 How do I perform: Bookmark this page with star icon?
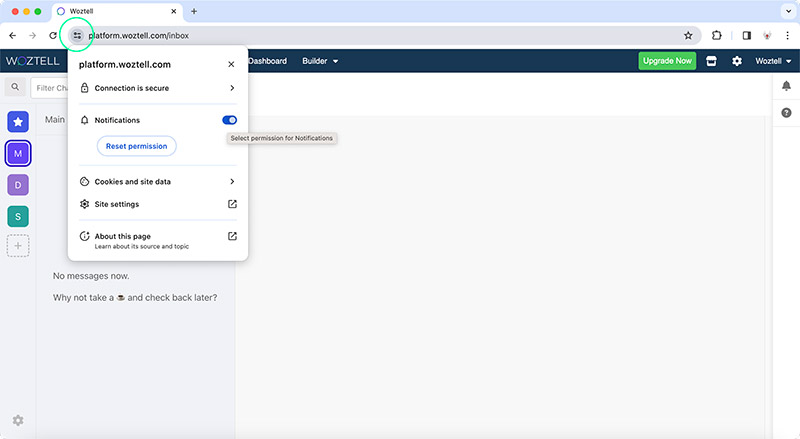tap(688, 35)
